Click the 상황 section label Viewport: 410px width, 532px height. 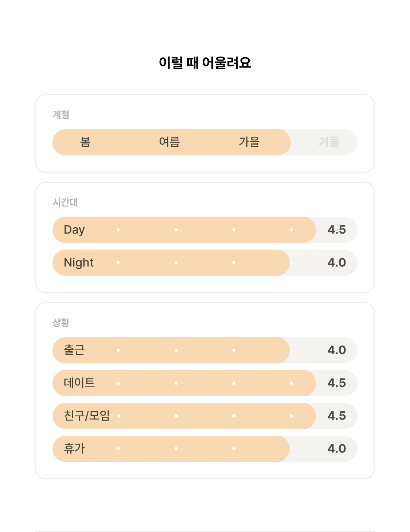click(61, 323)
